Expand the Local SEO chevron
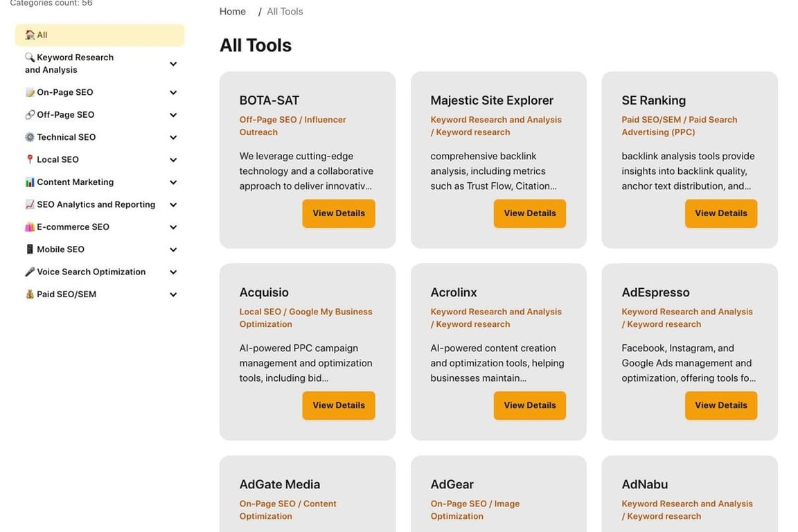Viewport: 798px width, 532px height. pos(173,159)
